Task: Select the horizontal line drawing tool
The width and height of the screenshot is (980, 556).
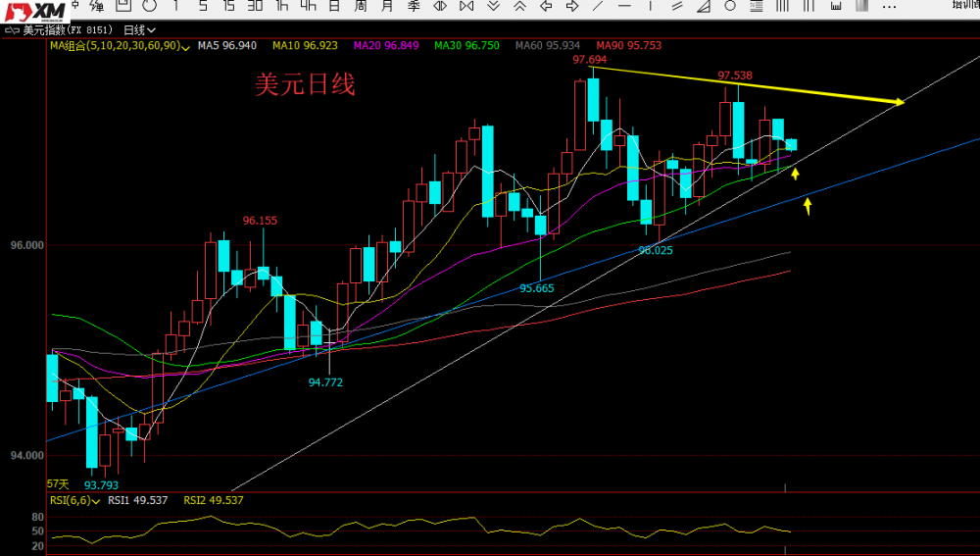Action: click(624, 6)
